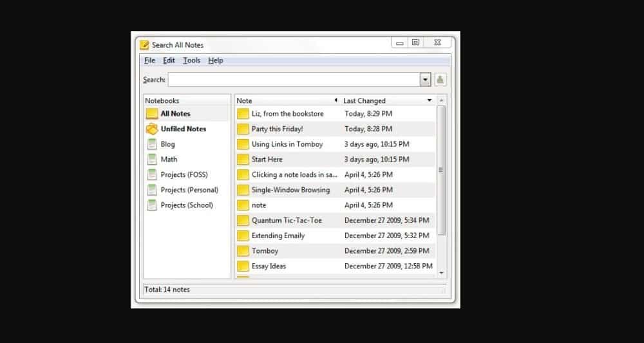Click the clear search icon beside search box
Screen dimensions: 644x343
pos(440,80)
